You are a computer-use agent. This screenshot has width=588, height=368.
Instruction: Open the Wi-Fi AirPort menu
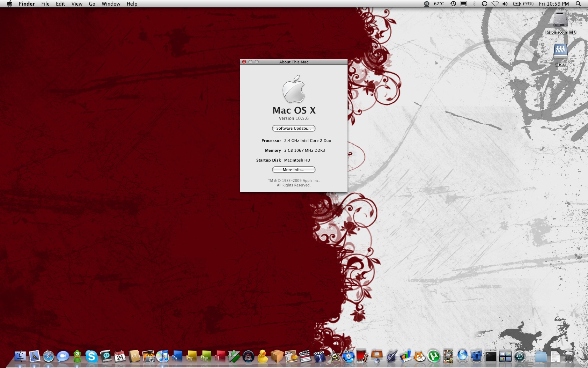495,4
